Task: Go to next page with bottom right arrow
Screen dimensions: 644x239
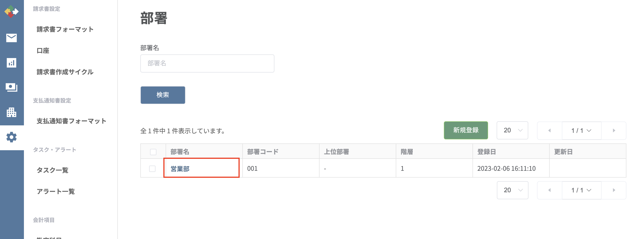Action: point(614,190)
